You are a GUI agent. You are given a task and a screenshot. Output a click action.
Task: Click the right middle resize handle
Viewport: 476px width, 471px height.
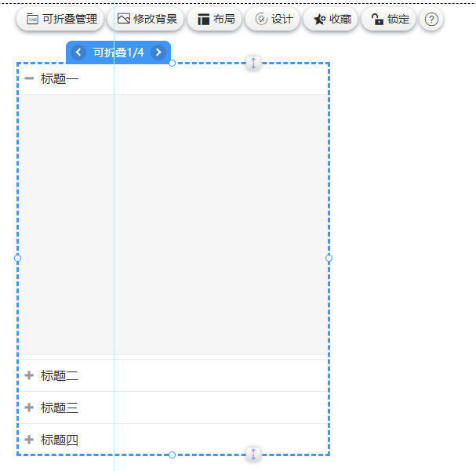point(329,258)
